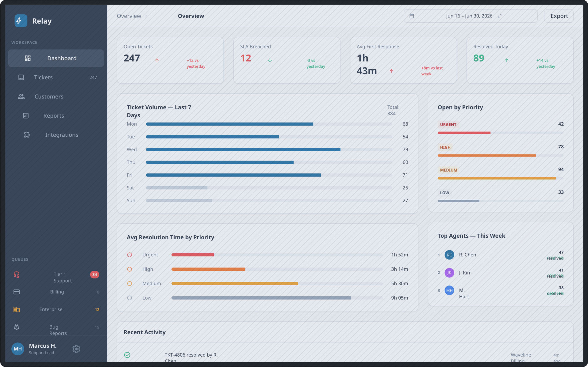The width and height of the screenshot is (588, 367).
Task: Click the Reports chart icon
Action: click(26, 116)
